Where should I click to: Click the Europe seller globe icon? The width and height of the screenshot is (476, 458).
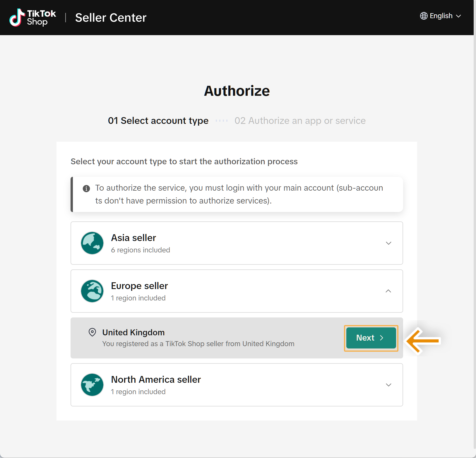click(x=92, y=291)
